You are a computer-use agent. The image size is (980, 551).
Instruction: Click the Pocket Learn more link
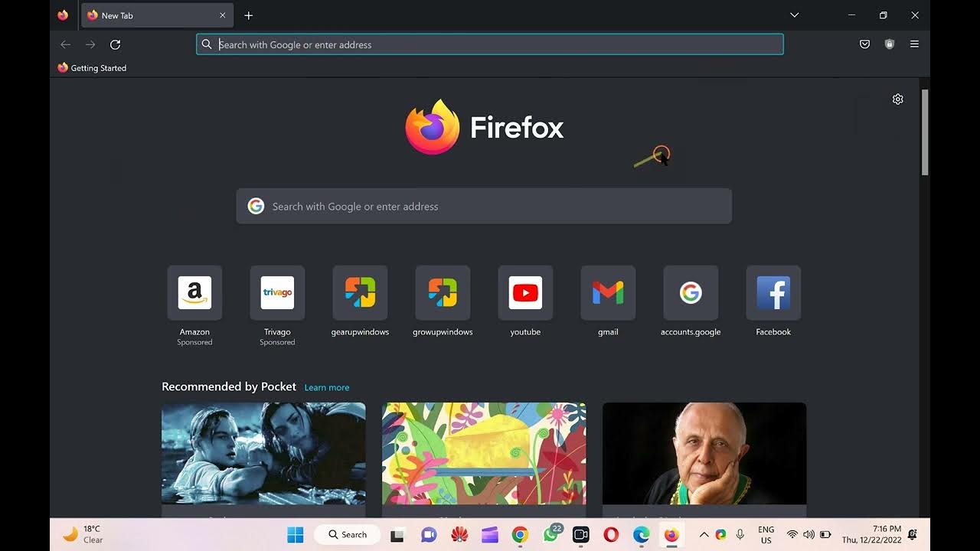click(326, 387)
